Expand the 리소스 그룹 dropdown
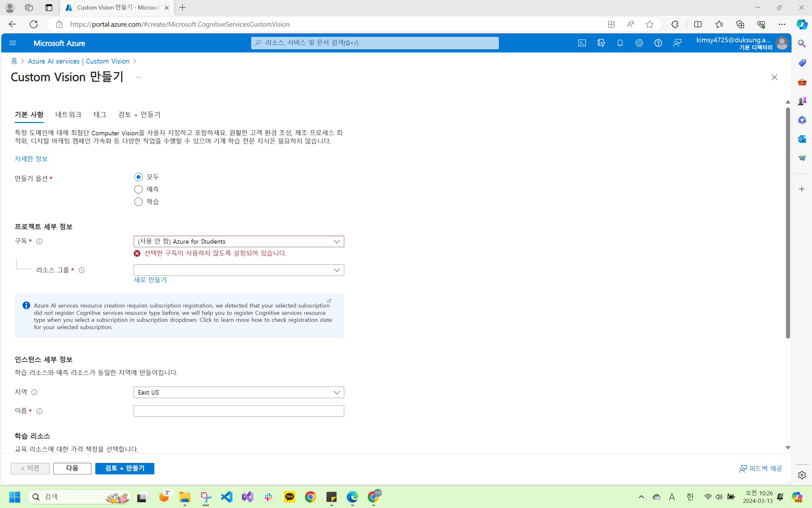The height and width of the screenshot is (508, 812). (x=239, y=270)
